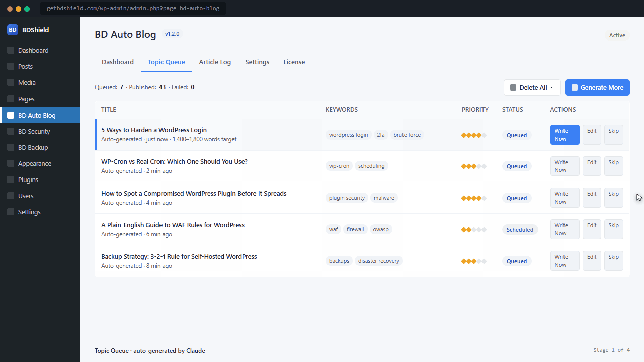The height and width of the screenshot is (362, 644).
Task: Click the BD Security sidebar icon
Action: [x=11, y=131]
